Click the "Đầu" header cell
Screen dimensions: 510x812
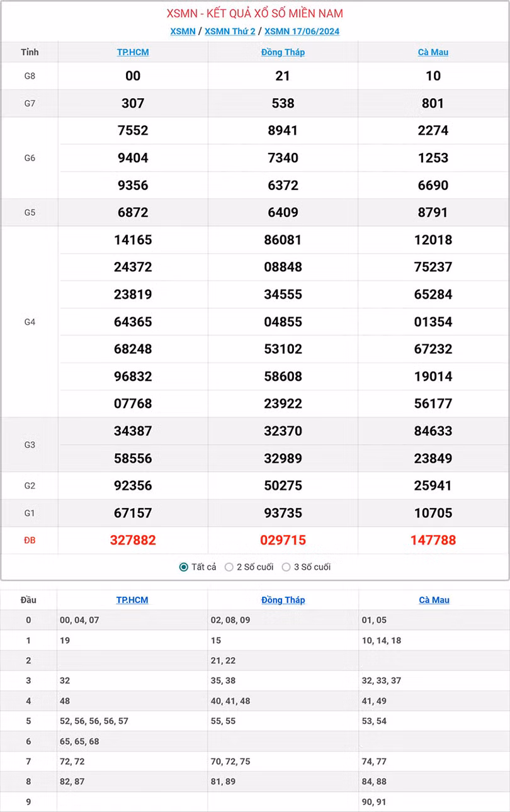[x=28, y=600]
